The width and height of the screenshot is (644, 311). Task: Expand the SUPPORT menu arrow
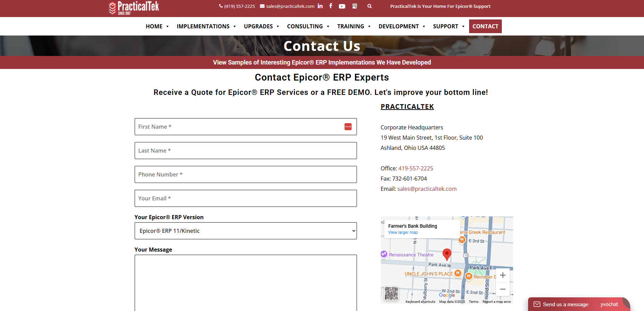point(463,26)
